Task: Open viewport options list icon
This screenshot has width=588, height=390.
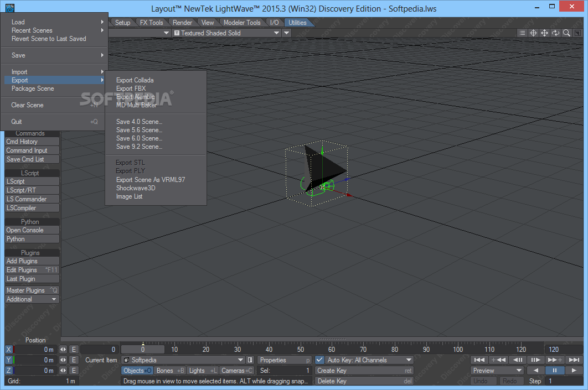Action: [x=522, y=33]
